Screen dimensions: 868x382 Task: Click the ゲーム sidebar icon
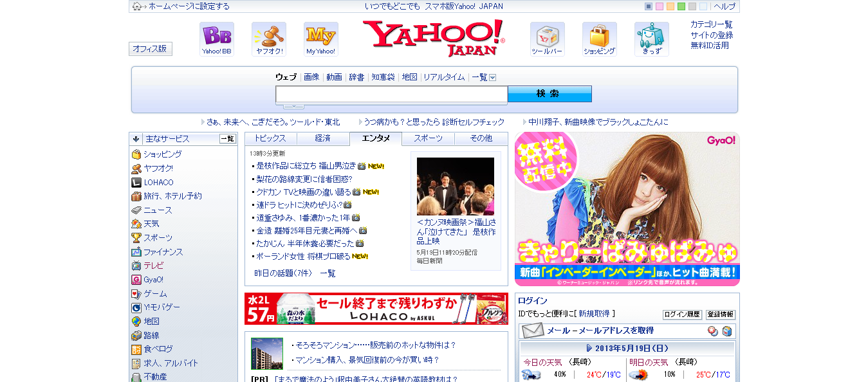pyautogui.click(x=136, y=294)
